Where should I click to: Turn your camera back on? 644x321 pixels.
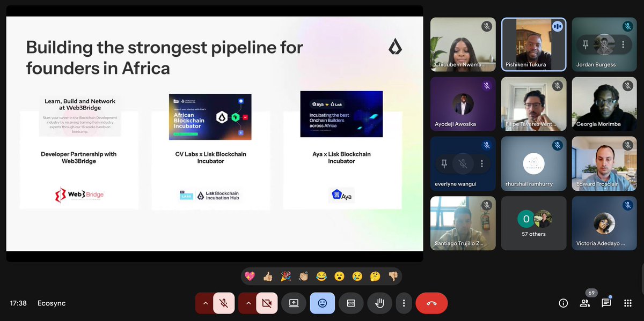267,303
